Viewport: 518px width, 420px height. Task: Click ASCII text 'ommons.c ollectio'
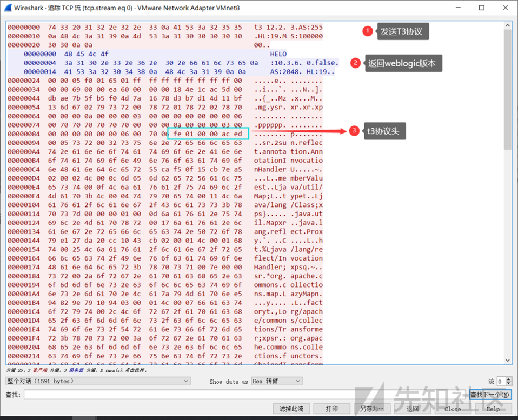click(x=288, y=285)
